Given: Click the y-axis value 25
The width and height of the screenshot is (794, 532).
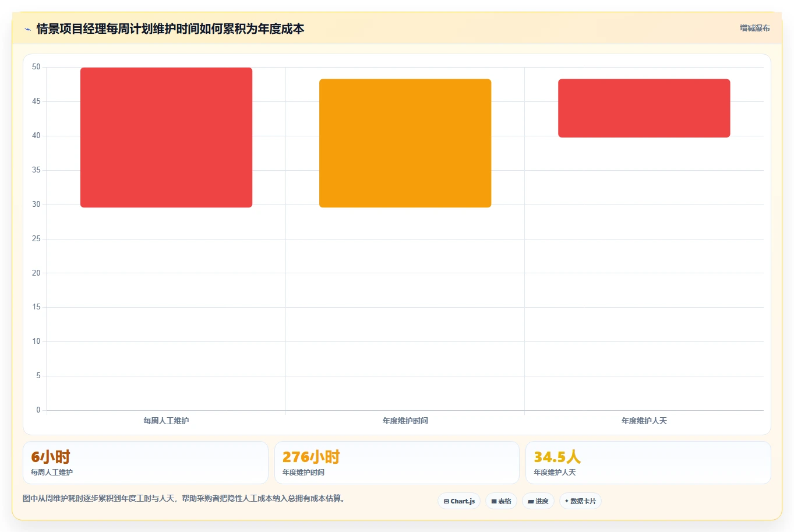Looking at the screenshot, I should point(36,239).
